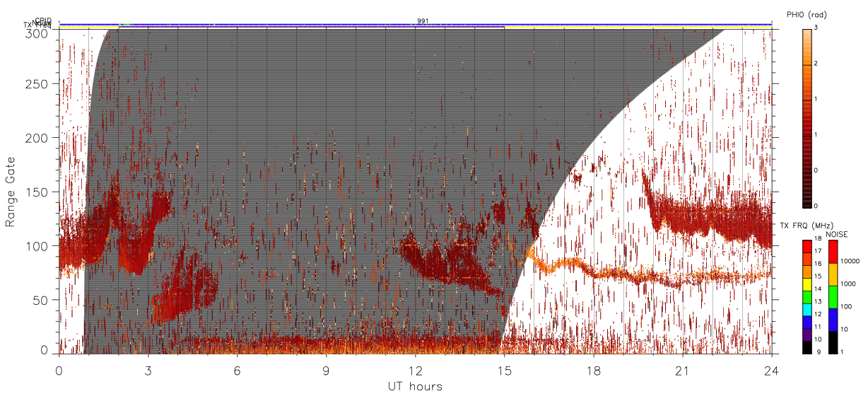The height and width of the screenshot is (401, 868).
Task: Click the 'NOISE' legend title
Action: point(837,234)
